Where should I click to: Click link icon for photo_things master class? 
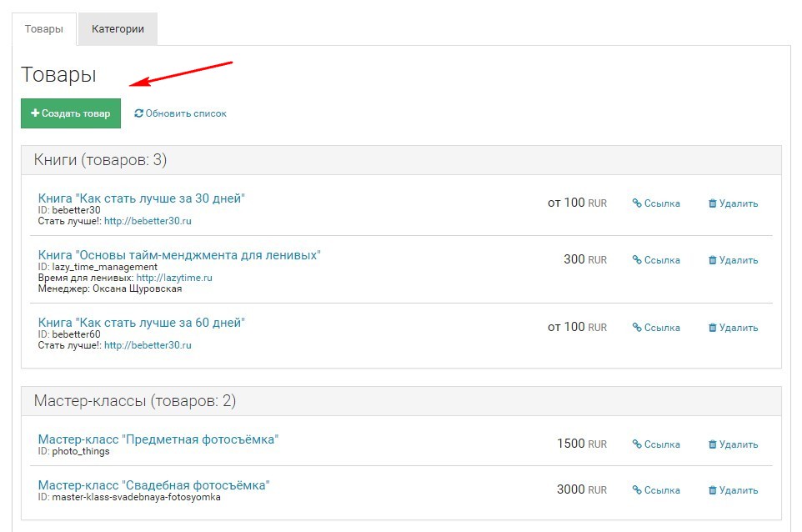coord(637,444)
